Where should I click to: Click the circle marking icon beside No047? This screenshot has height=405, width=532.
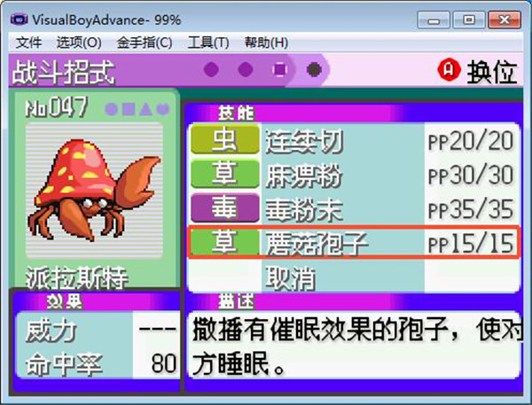point(112,109)
